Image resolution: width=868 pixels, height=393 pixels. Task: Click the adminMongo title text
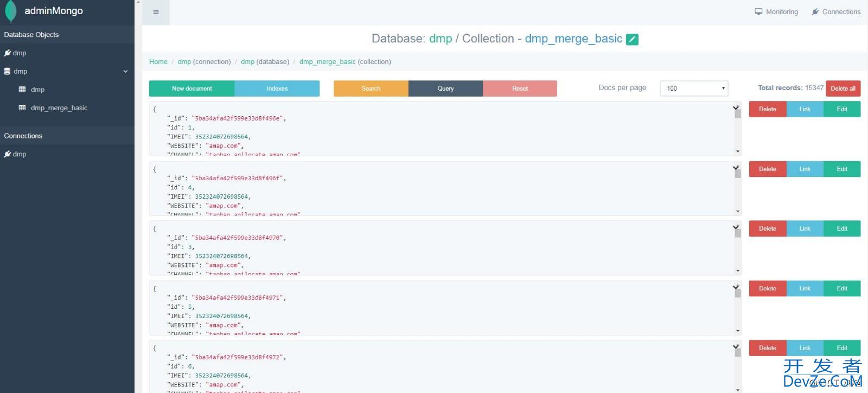click(54, 11)
